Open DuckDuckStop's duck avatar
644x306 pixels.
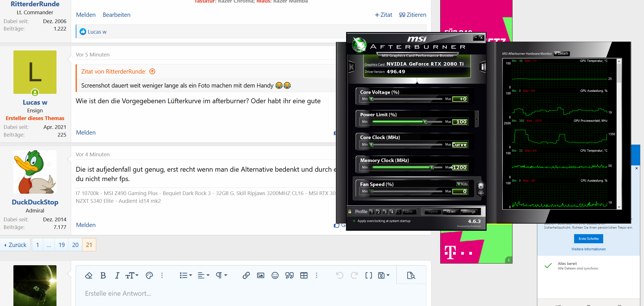[35, 172]
